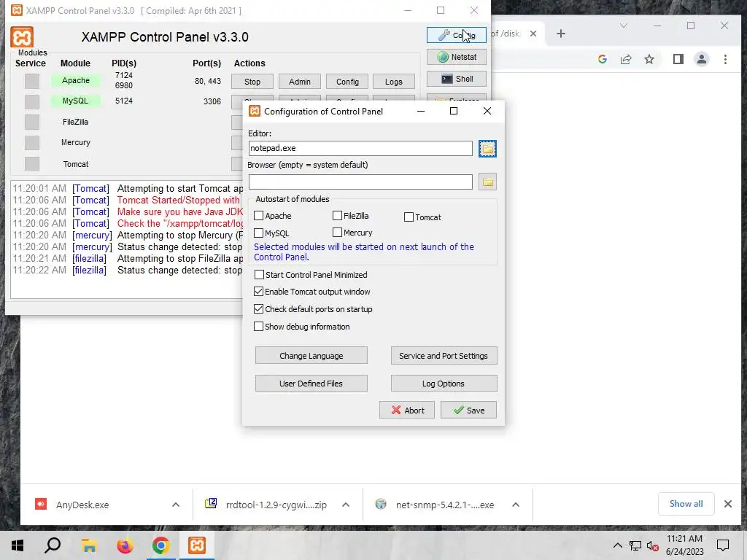Check Start Control Panel Minimized
The image size is (747, 560).
pos(259,275)
